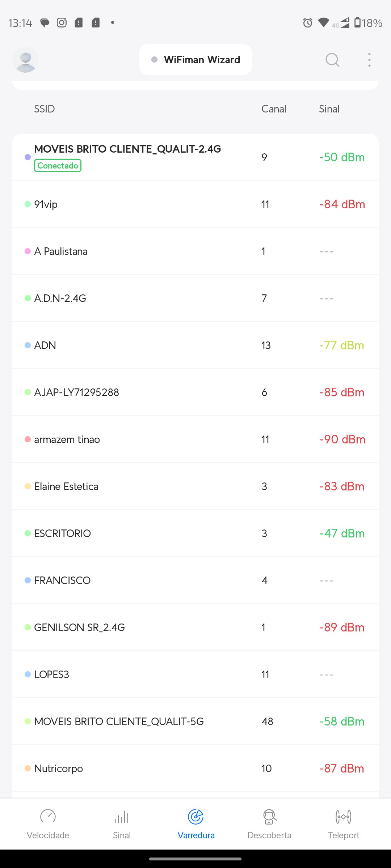Tap the search magnifier icon
The image size is (391, 868).
[x=332, y=60]
